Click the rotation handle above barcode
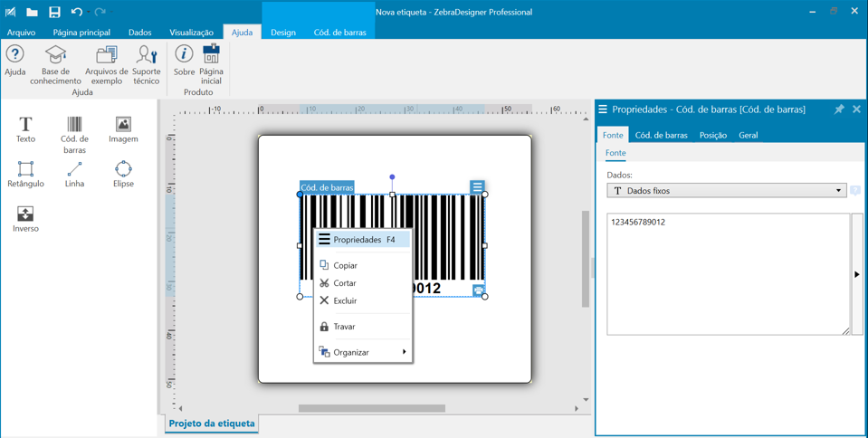The height and width of the screenshot is (438, 868). tap(392, 177)
